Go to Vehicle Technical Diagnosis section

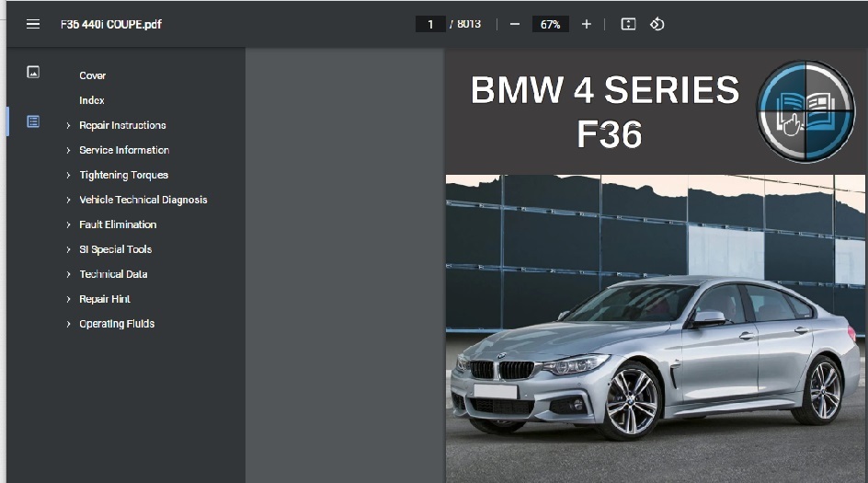click(x=143, y=200)
